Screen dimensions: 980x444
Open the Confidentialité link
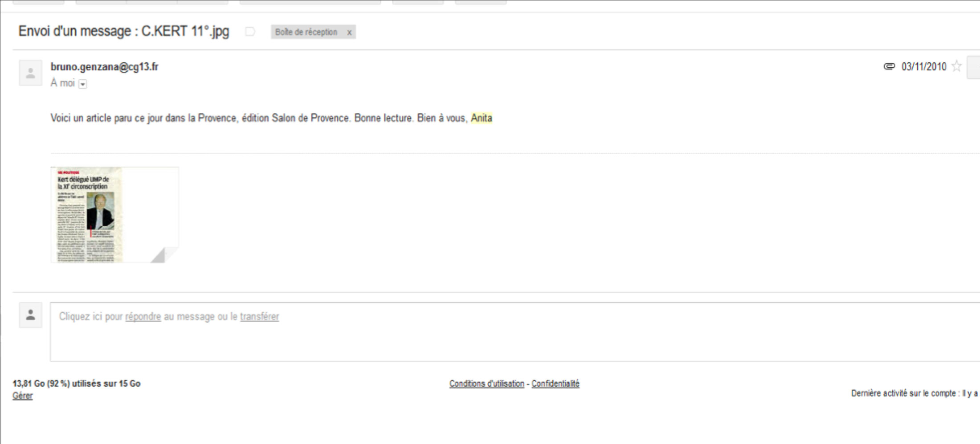click(x=555, y=383)
